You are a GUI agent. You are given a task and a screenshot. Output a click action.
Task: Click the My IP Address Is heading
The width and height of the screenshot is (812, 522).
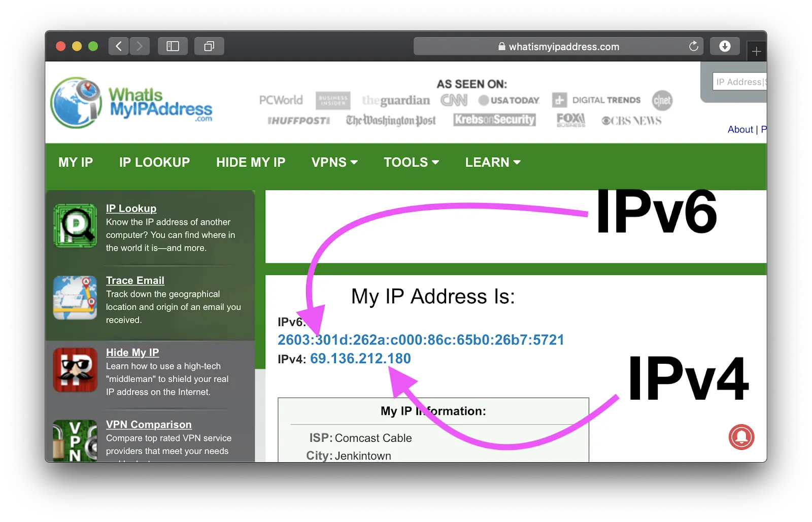(x=433, y=296)
